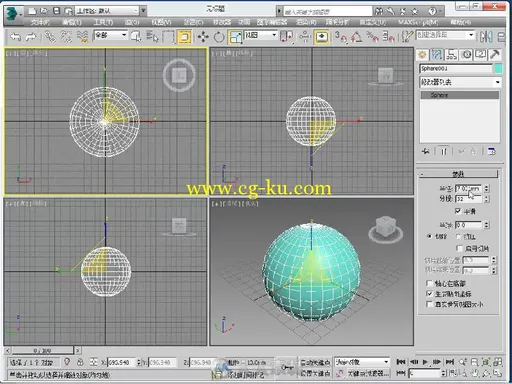512x384 pixels.
Task: Toggle the Angle Snap icon
Action: tap(356, 37)
